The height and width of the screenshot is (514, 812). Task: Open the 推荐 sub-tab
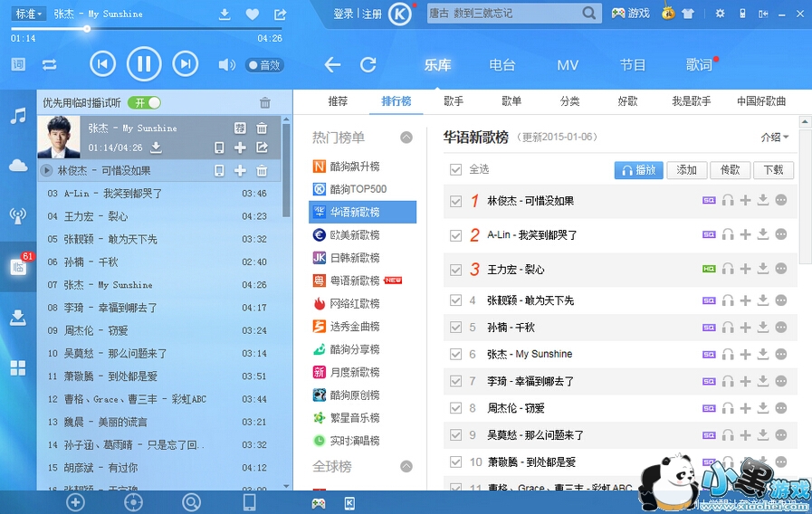339,101
